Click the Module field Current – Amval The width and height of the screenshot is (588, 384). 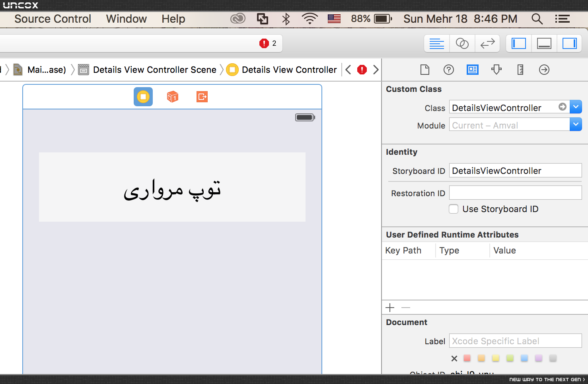tap(510, 124)
